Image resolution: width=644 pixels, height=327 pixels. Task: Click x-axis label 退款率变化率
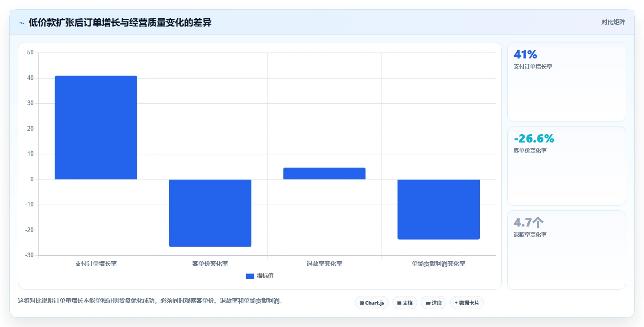[324, 264]
